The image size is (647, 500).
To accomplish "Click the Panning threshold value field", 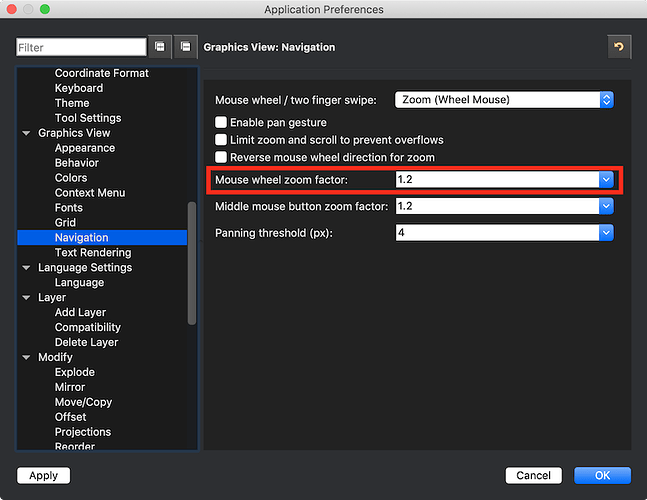I will (x=497, y=233).
